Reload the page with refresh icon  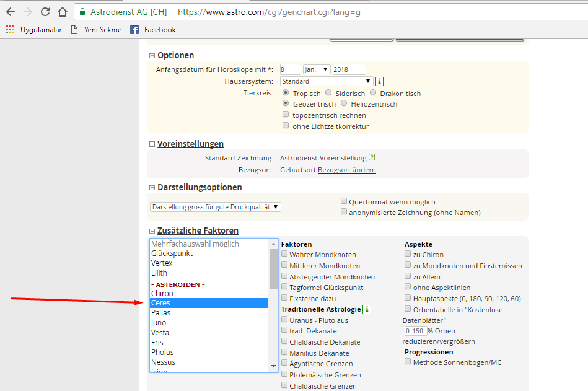[x=45, y=12]
